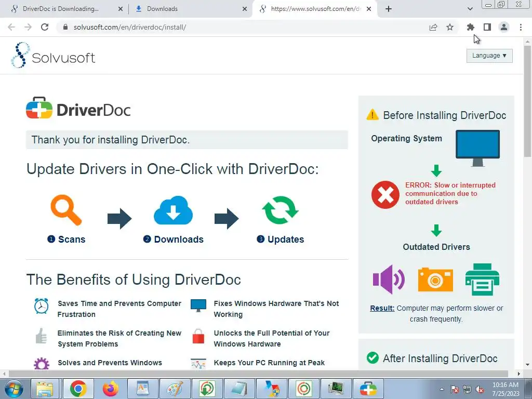Click the blue monitor Operating System icon
This screenshot has height=399, width=532.
tap(478, 148)
